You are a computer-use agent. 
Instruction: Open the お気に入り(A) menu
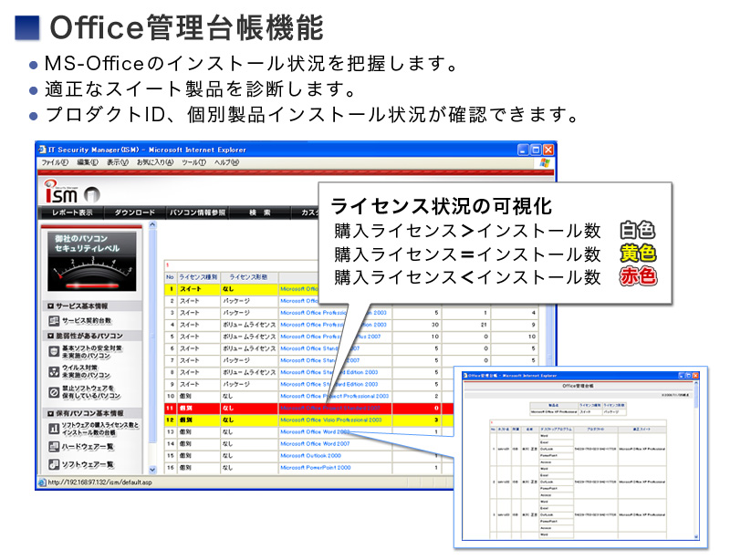[155, 162]
